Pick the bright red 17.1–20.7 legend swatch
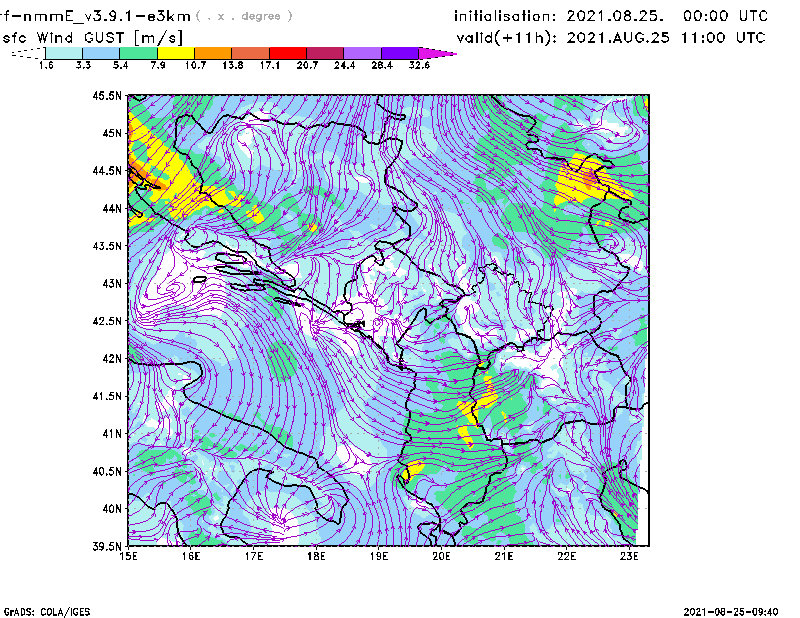 288,53
